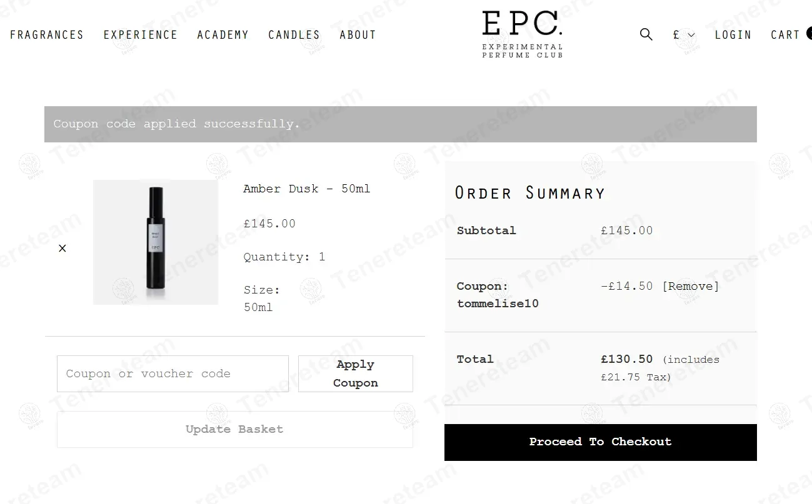Screen dimensions: 812x504
Task: Open the Amber Dusk product title
Action: coord(306,189)
